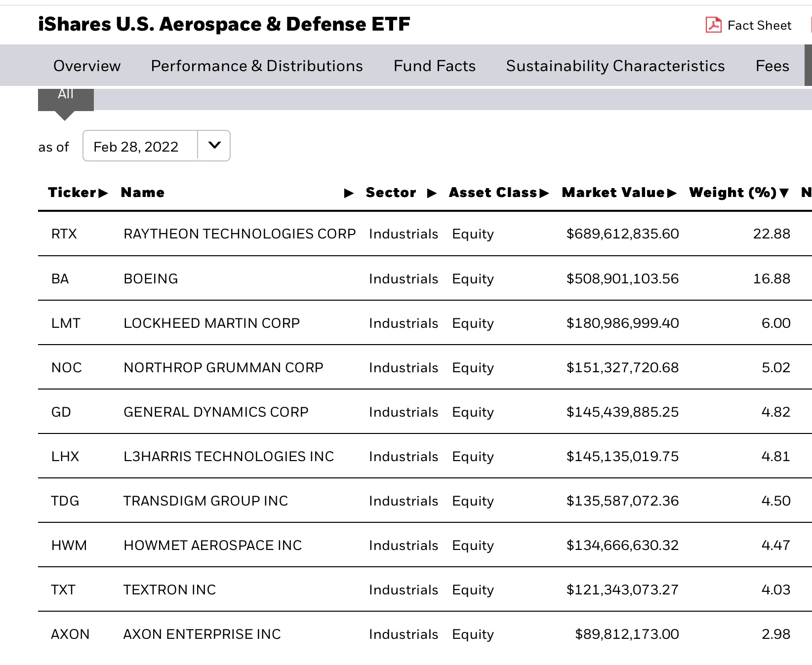Select NORTHROP GRUMMAN CORP name
Screen dimensions: 812x665
tap(223, 367)
